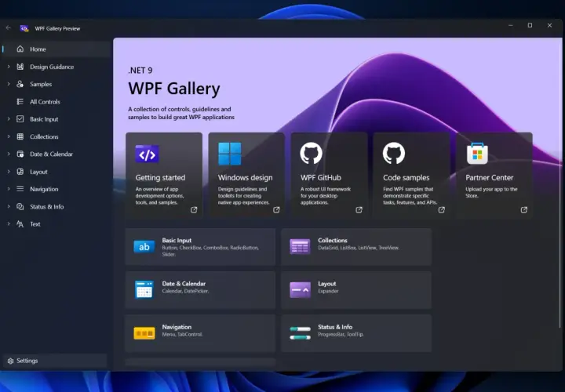The height and width of the screenshot is (392, 565).
Task: Click the GitHub logo on WPF GitHub card
Action: point(311,153)
